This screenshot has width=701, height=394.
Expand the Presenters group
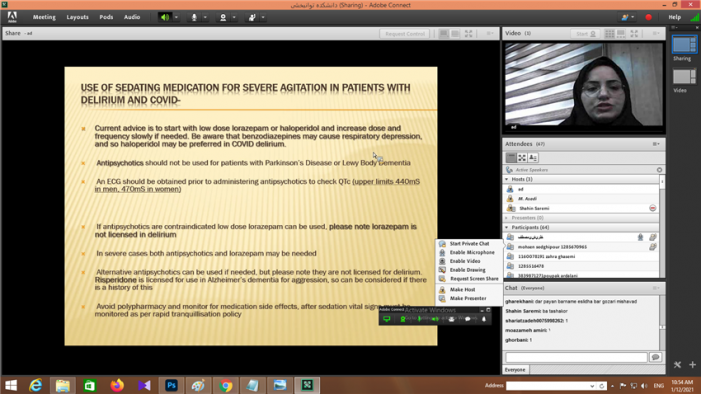click(507, 218)
